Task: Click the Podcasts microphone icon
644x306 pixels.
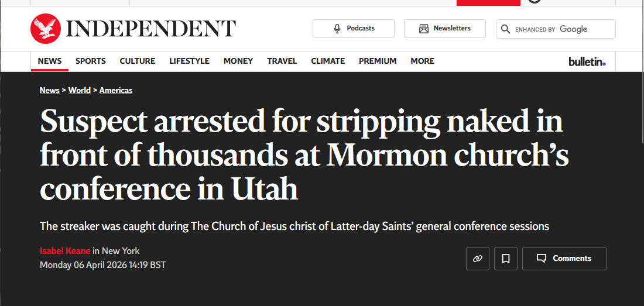Action: click(337, 29)
